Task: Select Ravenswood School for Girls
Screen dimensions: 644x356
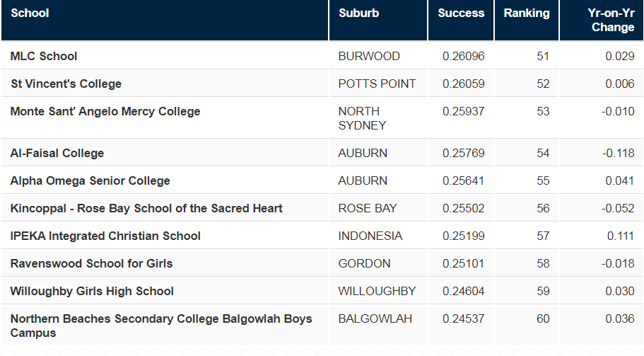Action: click(91, 263)
